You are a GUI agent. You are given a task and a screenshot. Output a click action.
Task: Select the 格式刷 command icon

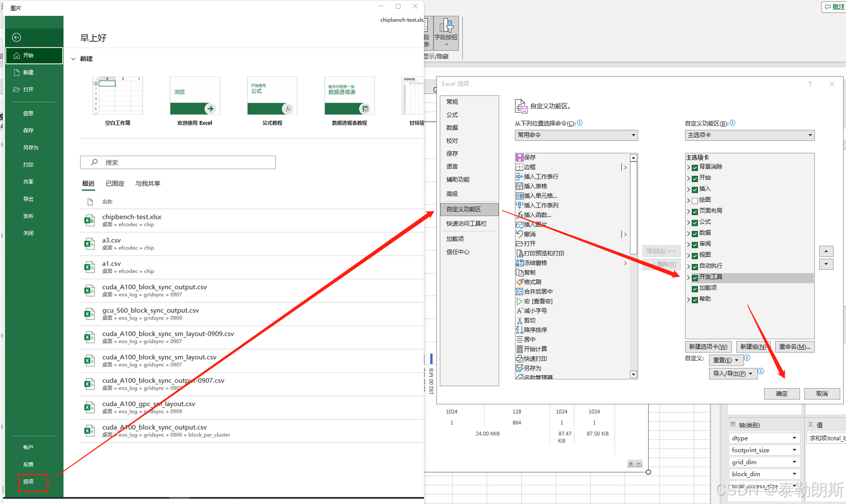pos(519,282)
